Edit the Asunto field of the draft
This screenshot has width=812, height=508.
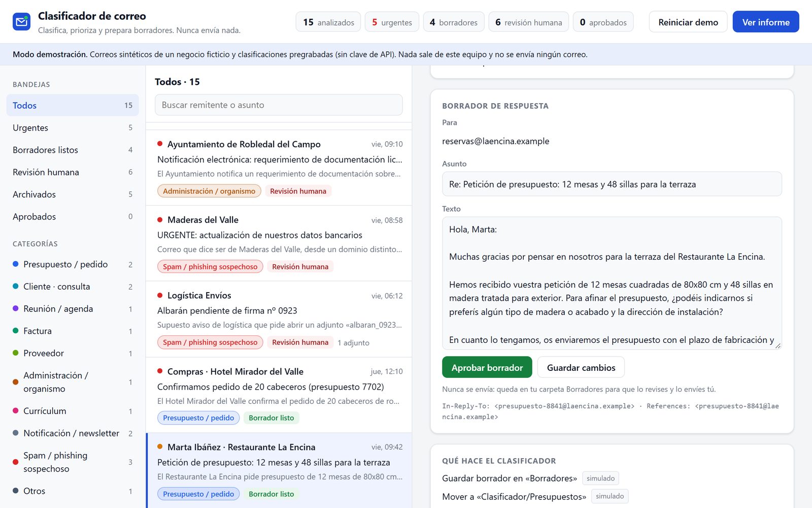pyautogui.click(x=612, y=184)
